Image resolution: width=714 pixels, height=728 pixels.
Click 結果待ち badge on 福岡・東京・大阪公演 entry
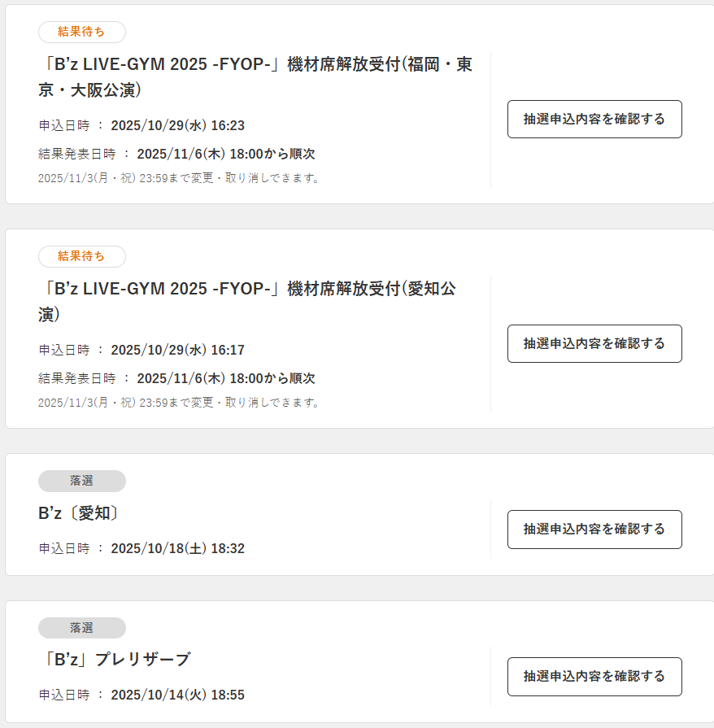click(82, 32)
